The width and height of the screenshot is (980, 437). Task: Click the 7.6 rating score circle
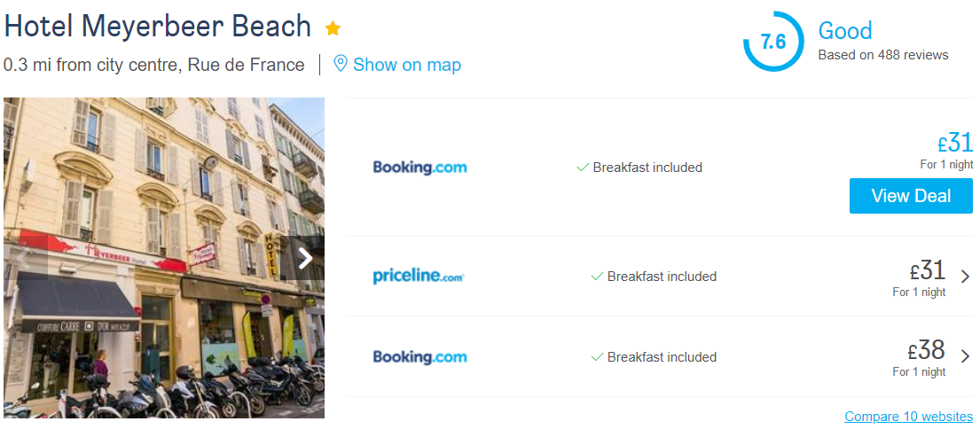(x=773, y=42)
